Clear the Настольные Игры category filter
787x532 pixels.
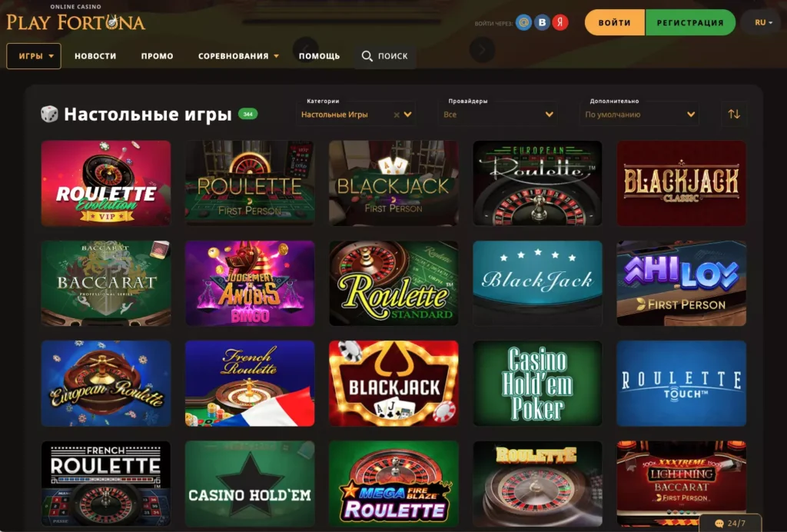397,115
